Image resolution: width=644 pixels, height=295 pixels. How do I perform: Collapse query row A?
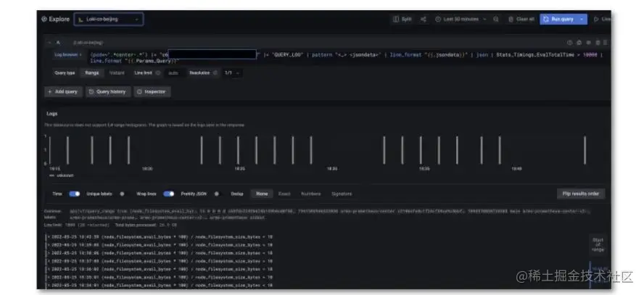(x=49, y=42)
